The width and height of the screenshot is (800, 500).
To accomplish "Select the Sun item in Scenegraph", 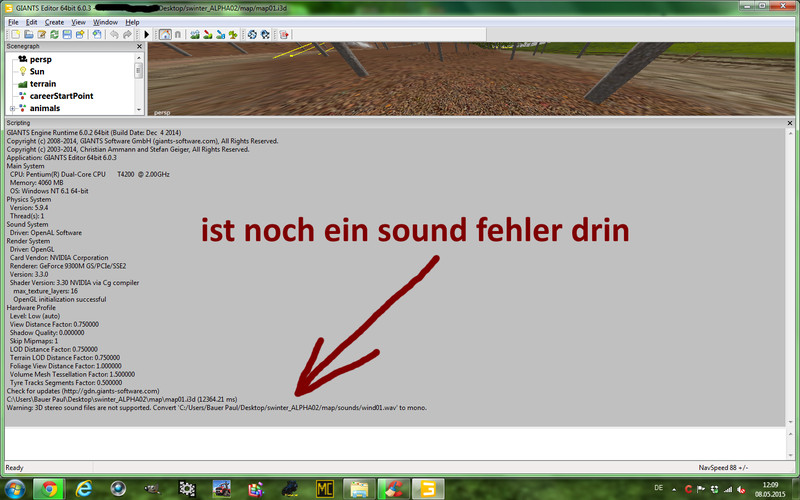I will (38, 72).
